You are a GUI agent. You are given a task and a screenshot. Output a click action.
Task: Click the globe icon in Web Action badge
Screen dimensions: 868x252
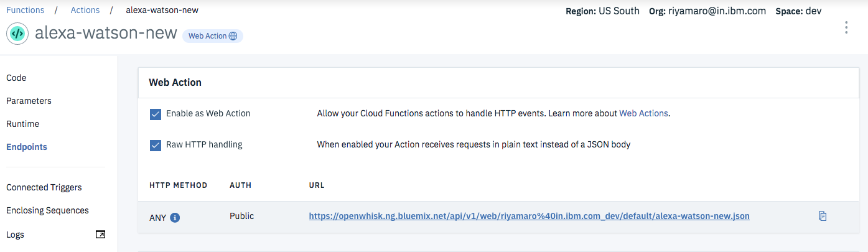(x=233, y=36)
